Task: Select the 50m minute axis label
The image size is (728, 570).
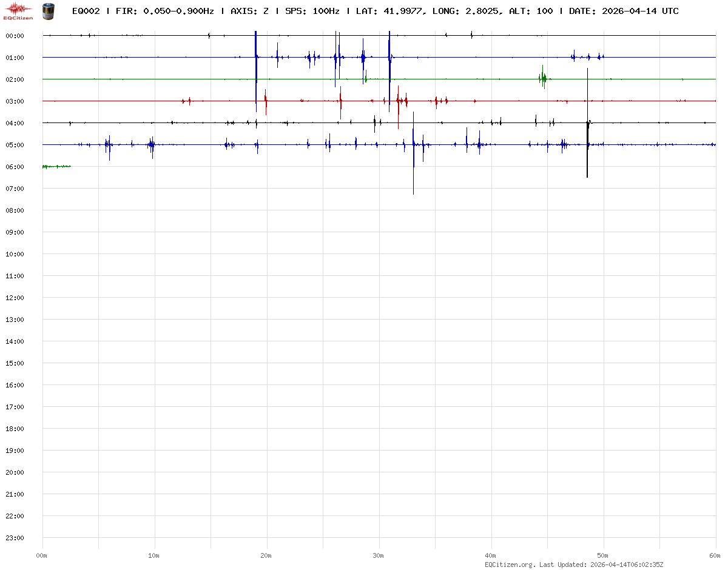Action: [603, 555]
